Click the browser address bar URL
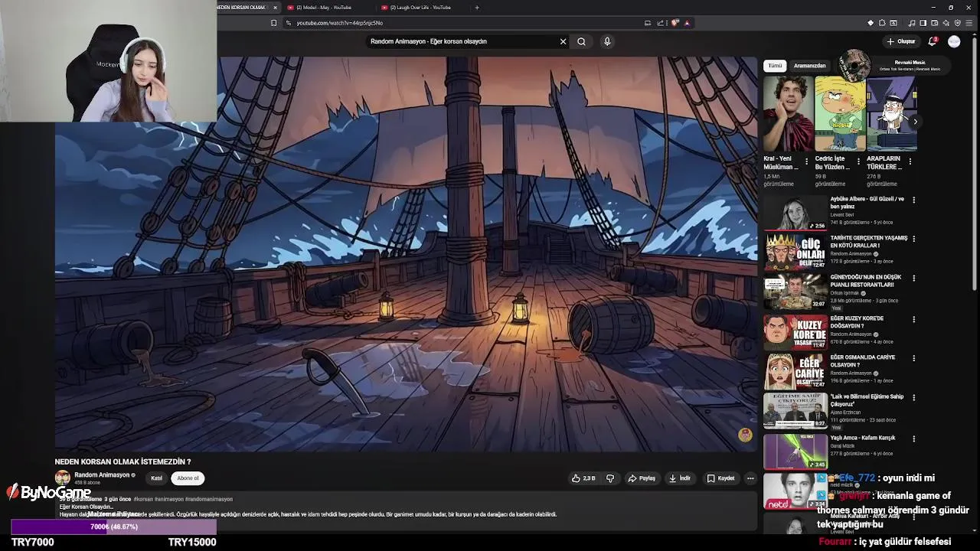Image resolution: width=980 pixels, height=551 pixels. click(x=340, y=23)
